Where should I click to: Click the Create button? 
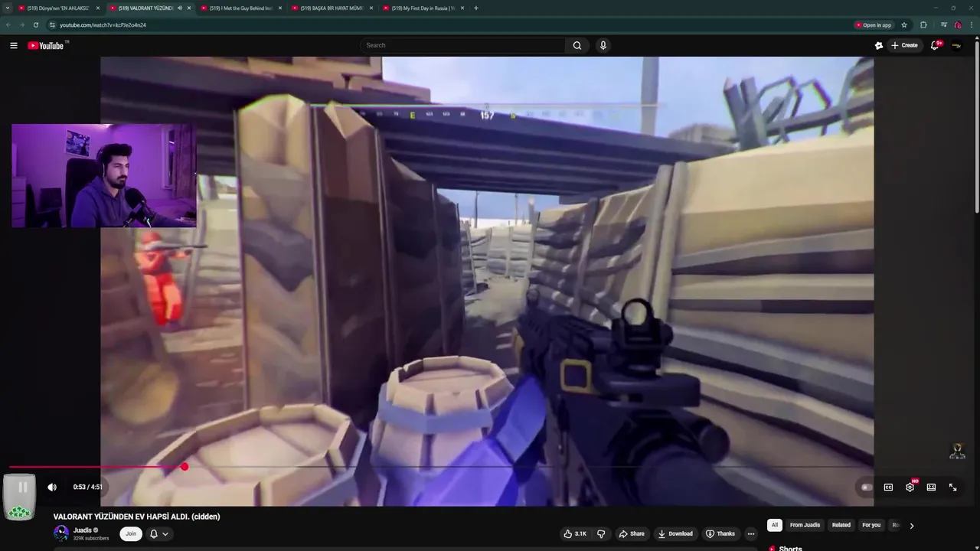click(904, 45)
